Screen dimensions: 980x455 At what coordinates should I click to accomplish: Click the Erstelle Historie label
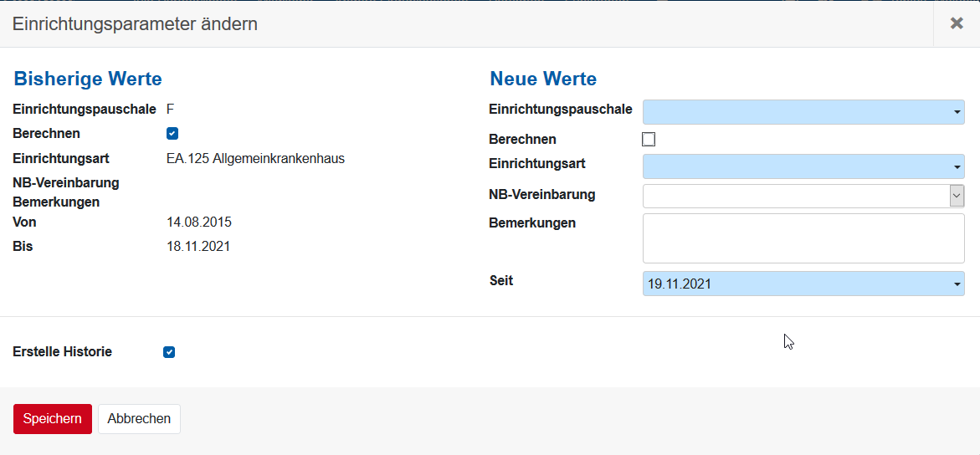point(63,352)
